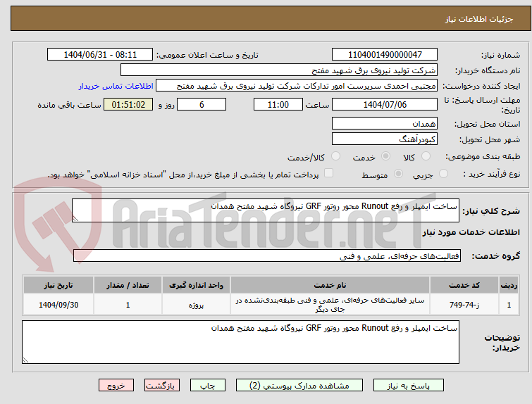Select the جزیی purchase type radio
Screen dimensions: 532x404
443,174
